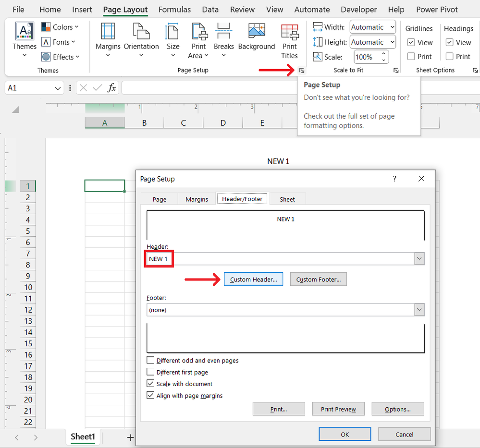Switch to Margins tab in Page Setup
The height and width of the screenshot is (448, 480).
197,199
